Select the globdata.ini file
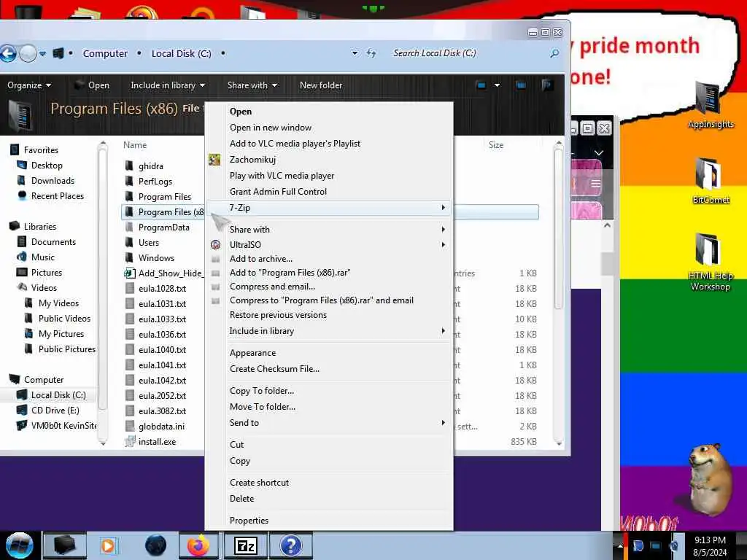Viewport: 747px width, 560px height. tap(161, 426)
